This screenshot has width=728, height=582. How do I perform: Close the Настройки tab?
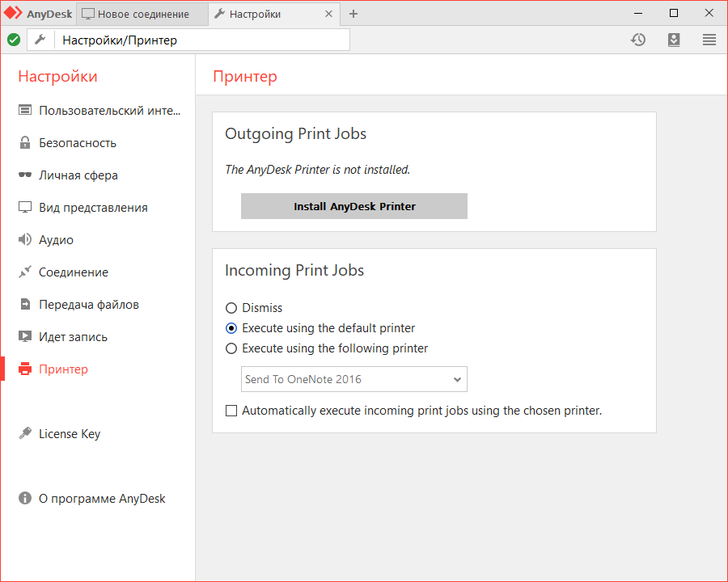[x=328, y=14]
